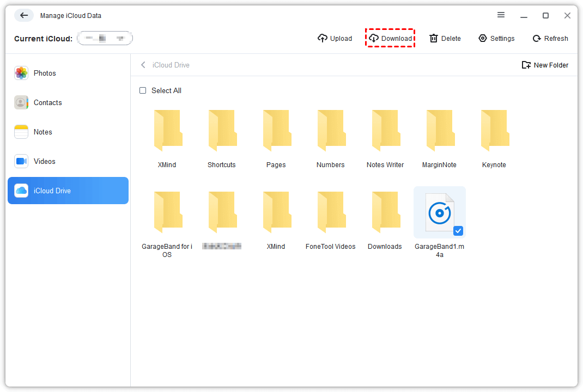
Task: Open the hamburger menu in title bar
Action: pos(501,15)
